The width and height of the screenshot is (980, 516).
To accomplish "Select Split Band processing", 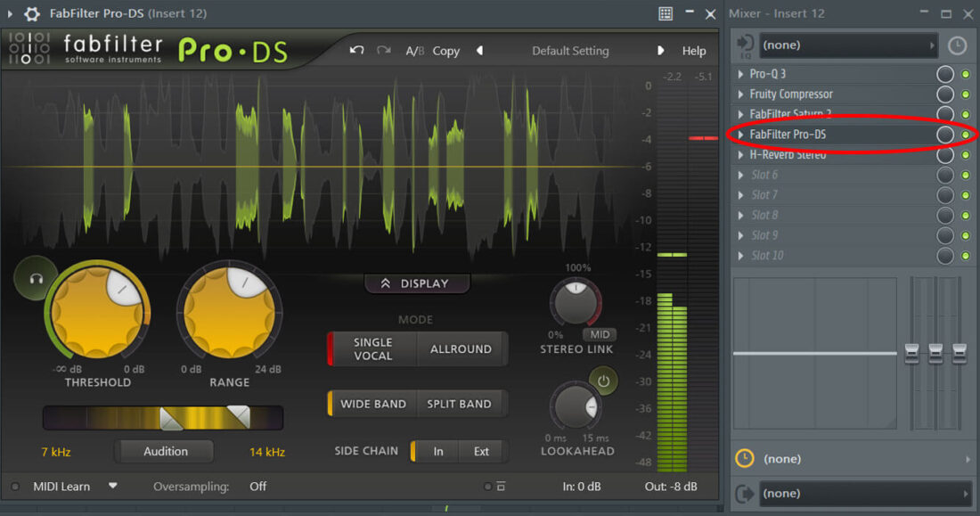I will pyautogui.click(x=460, y=404).
